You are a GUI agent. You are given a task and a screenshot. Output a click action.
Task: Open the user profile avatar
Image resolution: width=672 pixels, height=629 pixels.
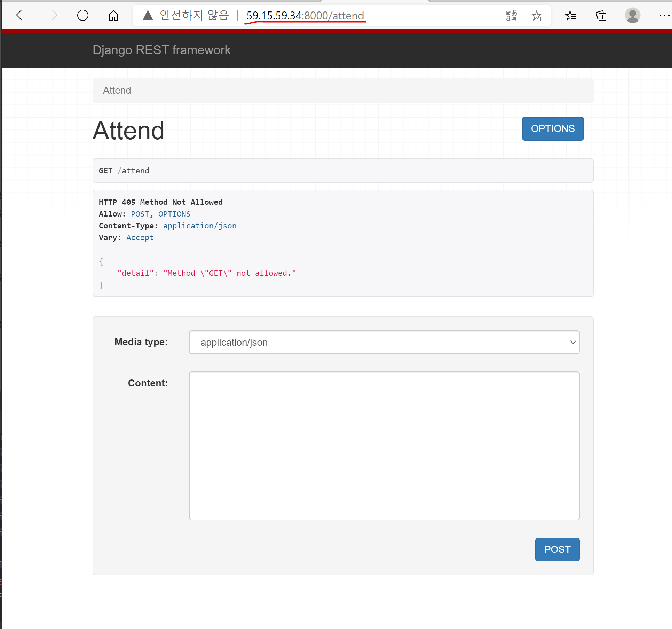(x=632, y=15)
